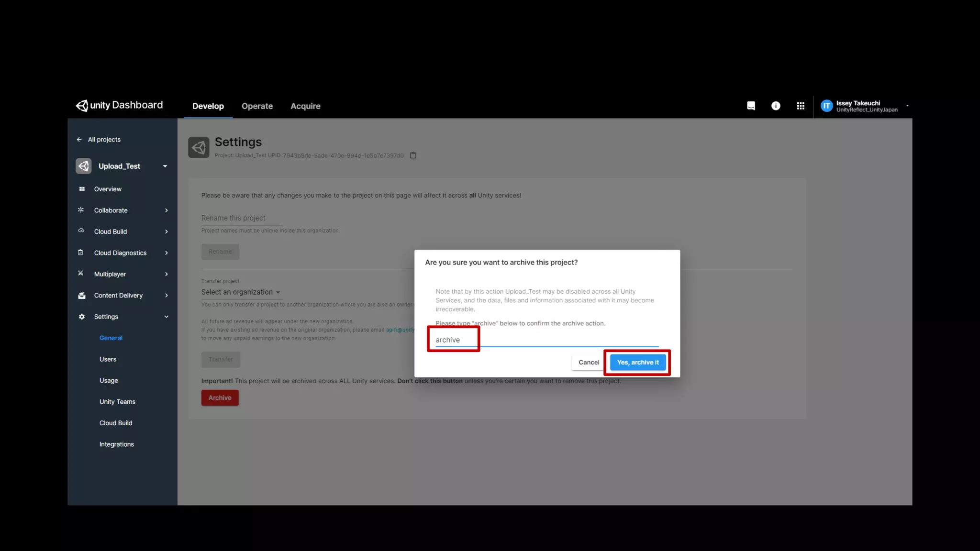Image resolution: width=980 pixels, height=551 pixels.
Task: Click the IT user avatar
Action: 826,106
